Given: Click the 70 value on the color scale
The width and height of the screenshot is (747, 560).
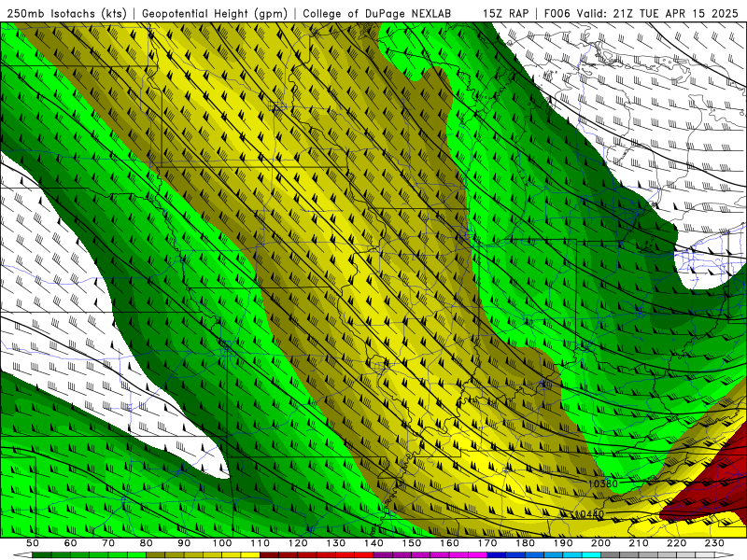Looking at the screenshot, I should (108, 543).
